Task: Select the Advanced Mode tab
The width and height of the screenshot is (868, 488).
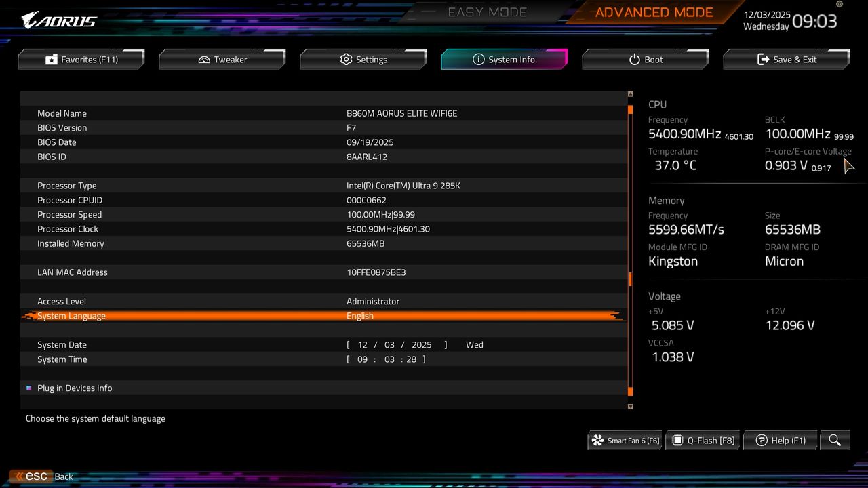Action: (653, 12)
